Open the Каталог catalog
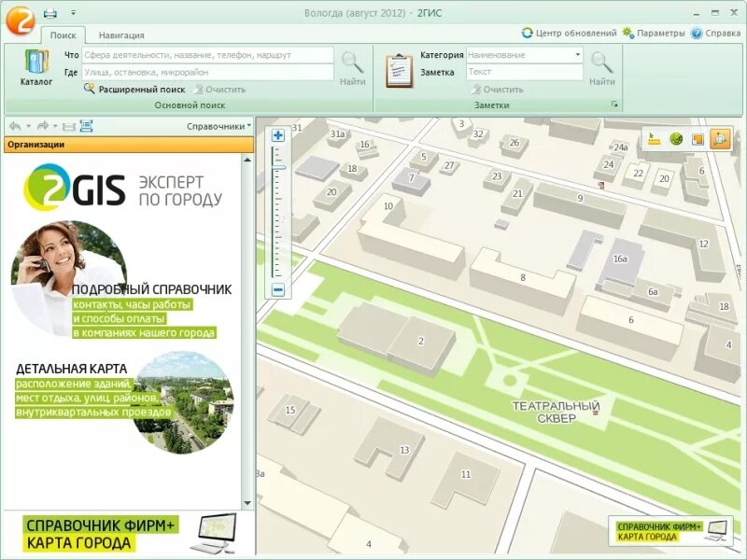This screenshot has width=747, height=560. pyautogui.click(x=36, y=67)
